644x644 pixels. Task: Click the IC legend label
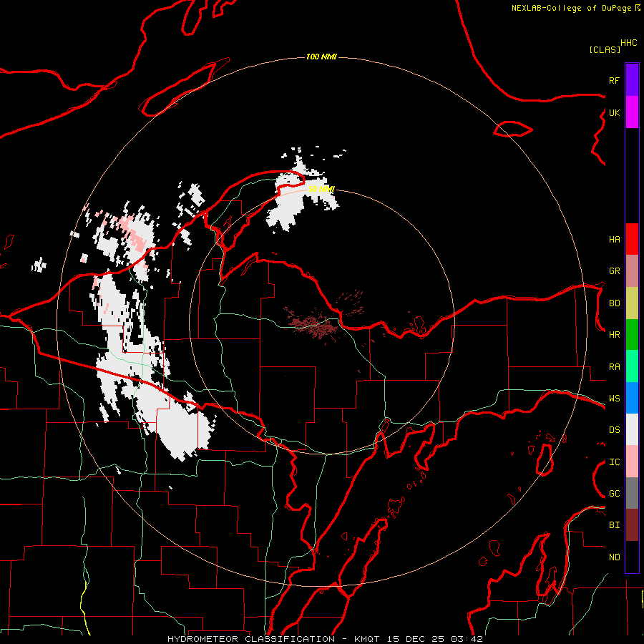click(x=614, y=462)
